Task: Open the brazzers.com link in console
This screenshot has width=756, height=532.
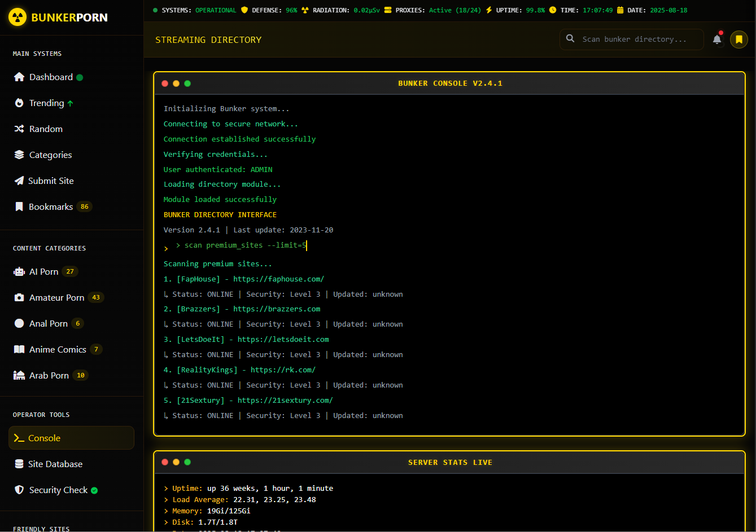Action: [277, 309]
